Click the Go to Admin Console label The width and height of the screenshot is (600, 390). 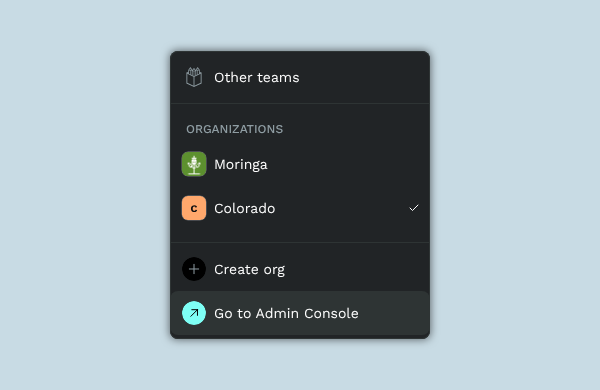pos(286,313)
